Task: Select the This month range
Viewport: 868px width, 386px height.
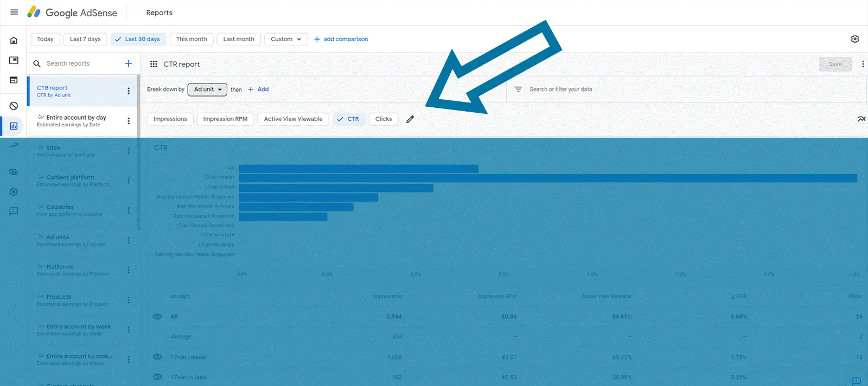Action: pos(192,39)
